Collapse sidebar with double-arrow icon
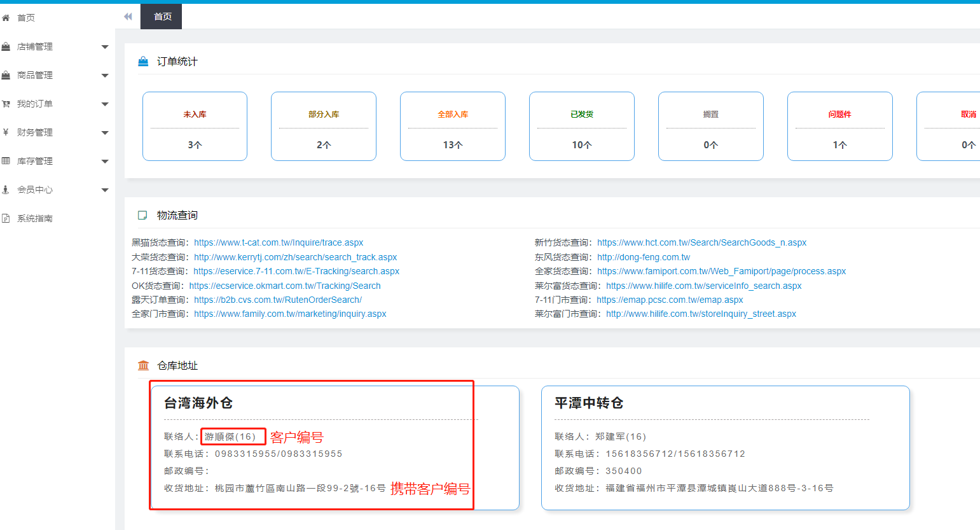The width and height of the screenshot is (980, 530). (128, 17)
